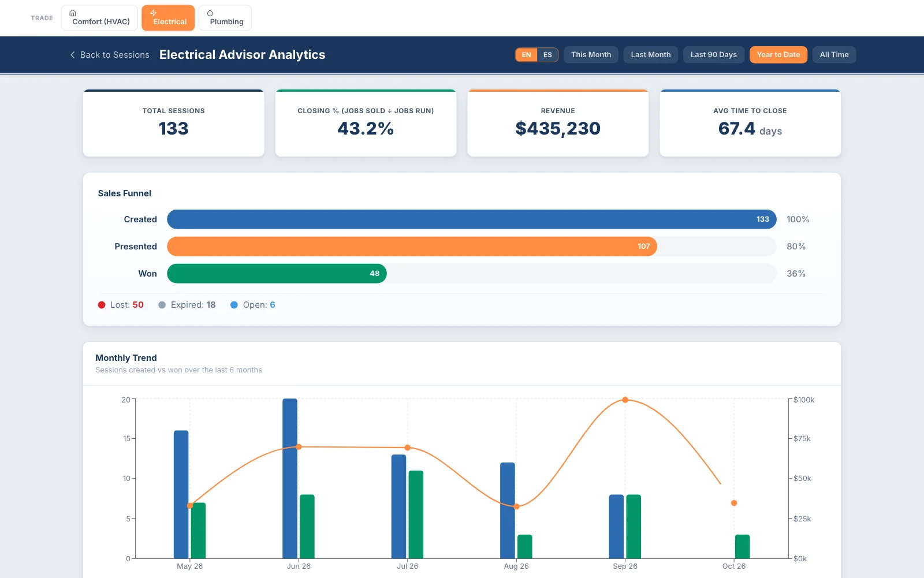Image resolution: width=924 pixels, height=578 pixels.
Task: Click the gray Expired legend dot
Action: click(x=162, y=305)
